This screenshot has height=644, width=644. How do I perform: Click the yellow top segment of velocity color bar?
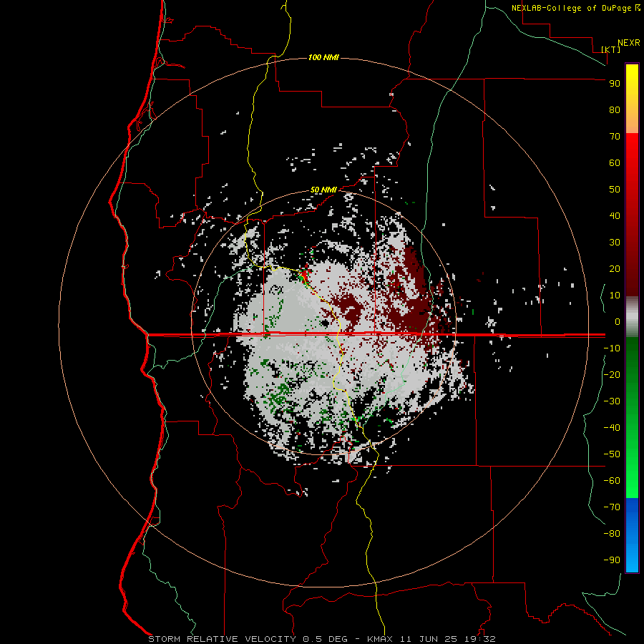632,99
